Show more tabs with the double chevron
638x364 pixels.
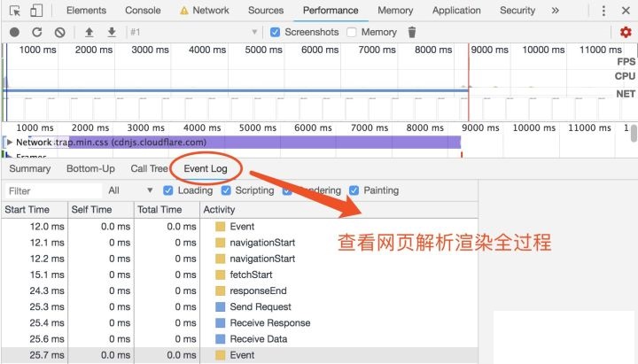[x=555, y=11]
